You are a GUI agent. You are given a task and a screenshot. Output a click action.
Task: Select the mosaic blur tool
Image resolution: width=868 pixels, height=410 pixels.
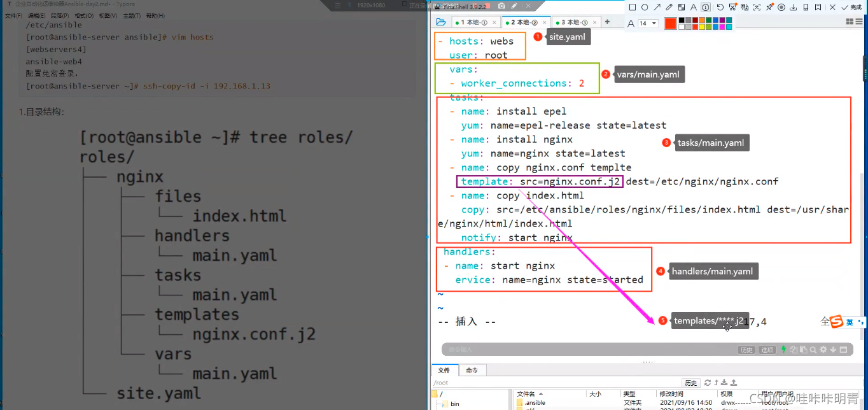click(682, 8)
